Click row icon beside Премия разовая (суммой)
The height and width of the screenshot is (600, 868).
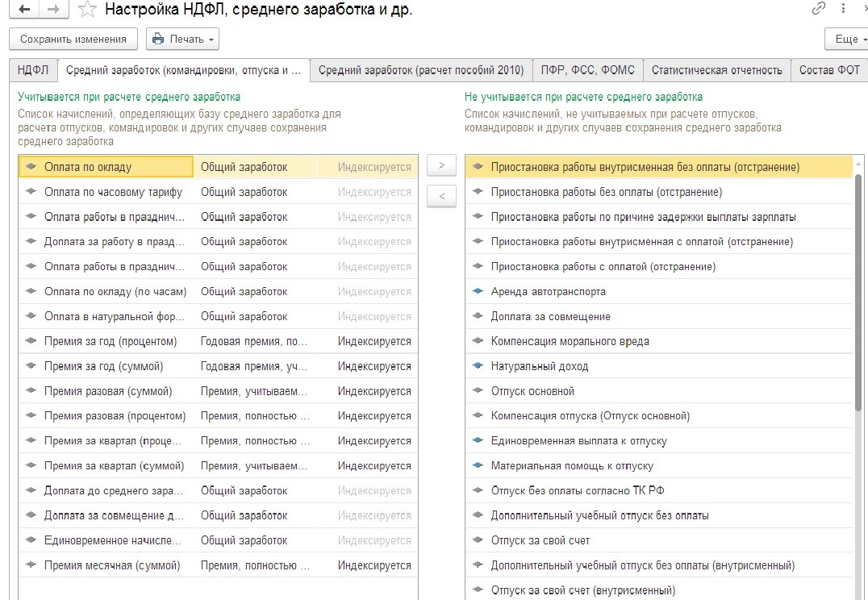31,391
